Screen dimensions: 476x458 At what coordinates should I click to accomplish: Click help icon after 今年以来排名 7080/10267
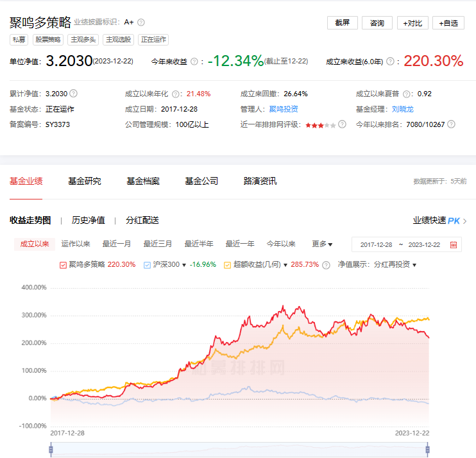point(452,124)
